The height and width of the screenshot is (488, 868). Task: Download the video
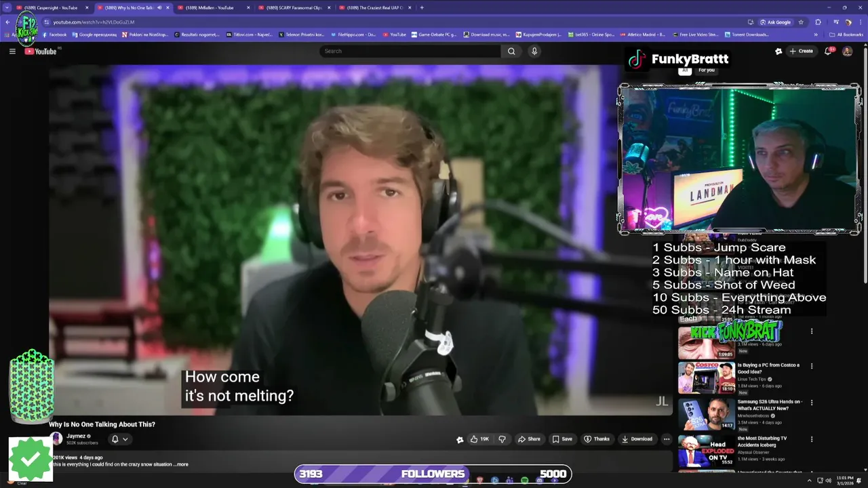pos(637,439)
